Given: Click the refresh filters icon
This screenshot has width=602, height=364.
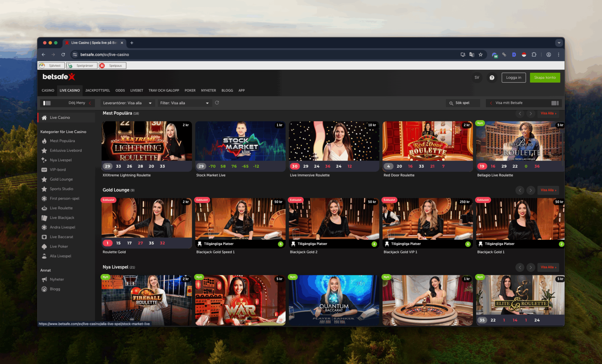Looking at the screenshot, I should (217, 103).
